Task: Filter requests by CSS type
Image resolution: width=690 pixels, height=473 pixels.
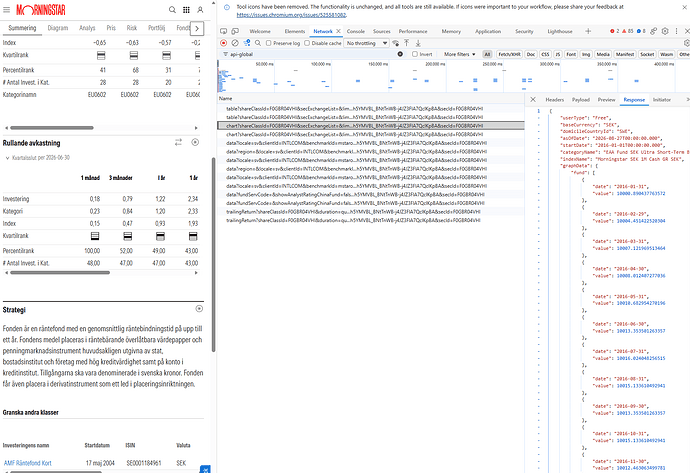Action: point(545,54)
